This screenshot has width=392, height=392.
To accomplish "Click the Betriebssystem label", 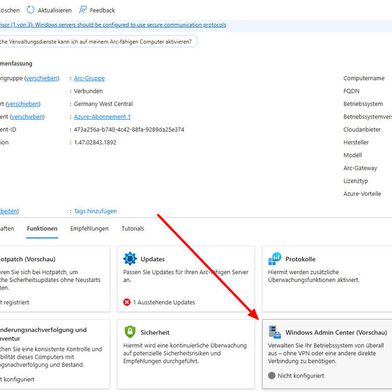I will coord(363,104).
